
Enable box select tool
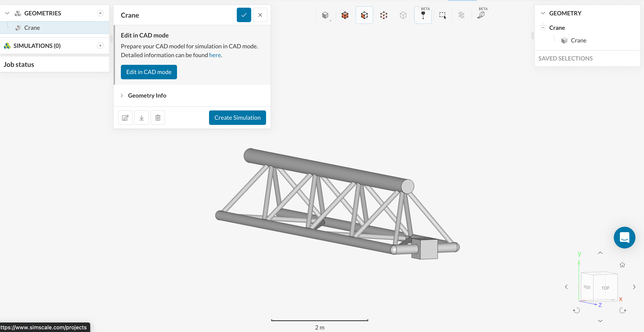click(442, 16)
